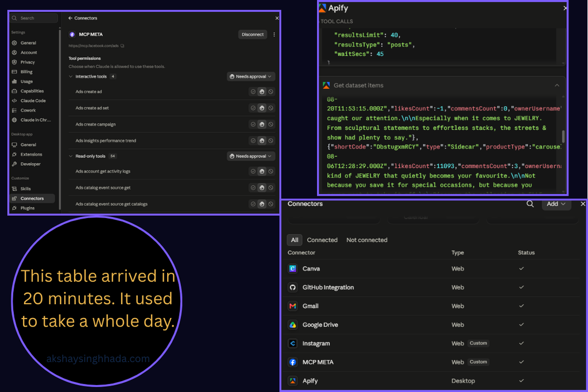Set Ads create campaign to needs approval
The height and width of the screenshot is (392, 588).
[262, 125]
